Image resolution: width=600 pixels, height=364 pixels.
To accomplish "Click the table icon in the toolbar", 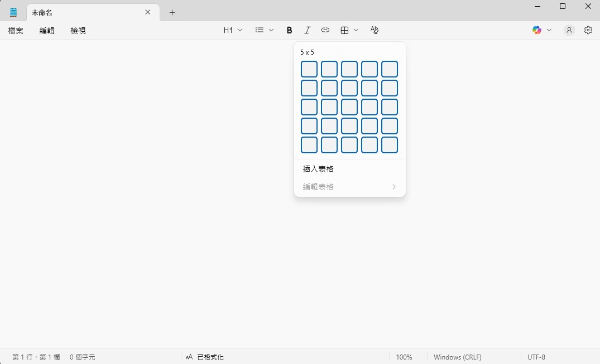I will pyautogui.click(x=343, y=30).
